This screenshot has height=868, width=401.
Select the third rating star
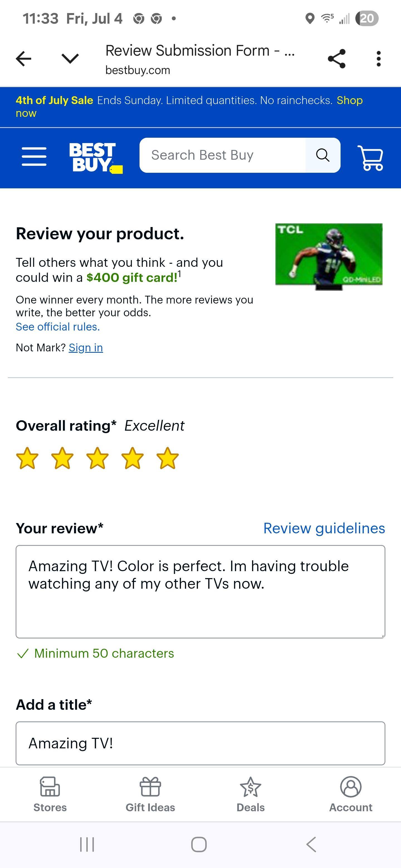[97, 458]
